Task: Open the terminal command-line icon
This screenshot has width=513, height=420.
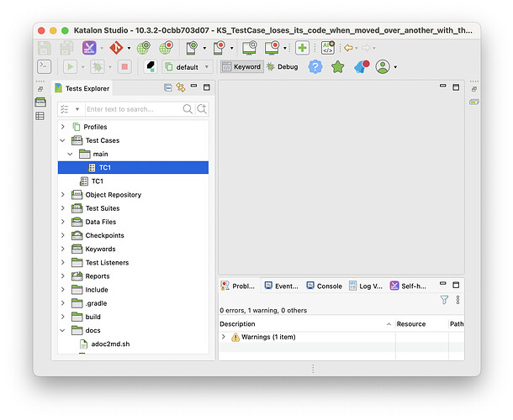Action: click(x=45, y=66)
